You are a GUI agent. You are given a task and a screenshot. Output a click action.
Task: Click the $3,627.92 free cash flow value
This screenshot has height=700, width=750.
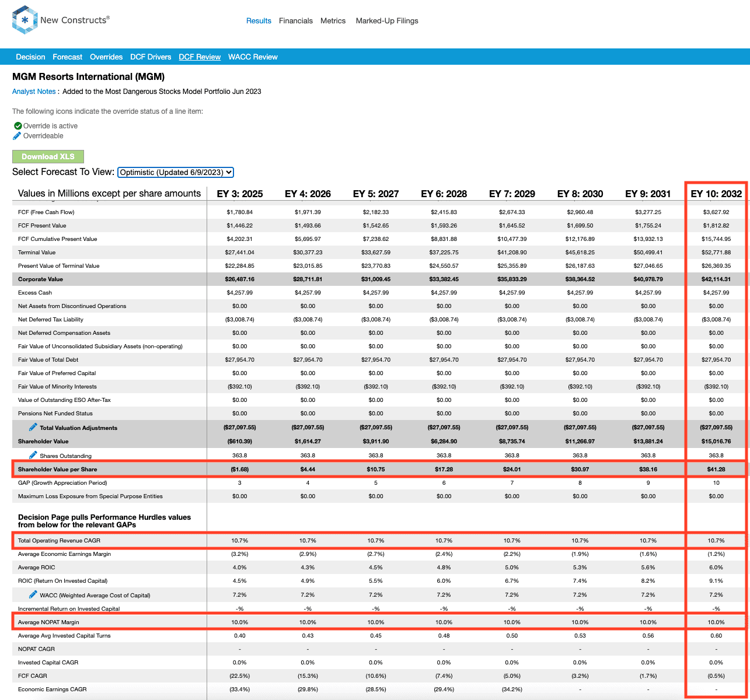(x=716, y=212)
